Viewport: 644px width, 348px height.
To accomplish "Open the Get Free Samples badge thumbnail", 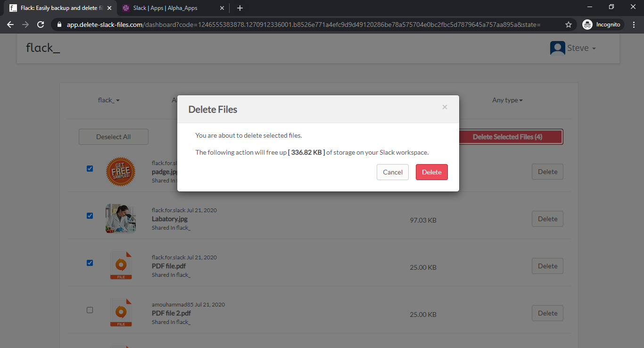I will [121, 172].
